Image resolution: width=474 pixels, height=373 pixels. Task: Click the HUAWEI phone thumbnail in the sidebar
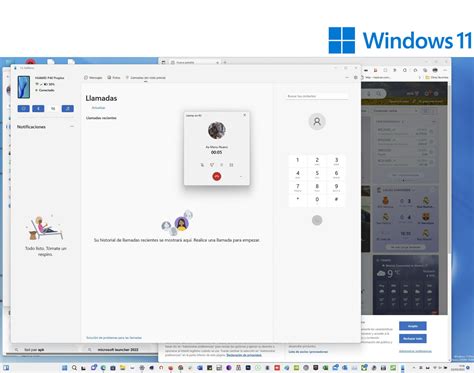[24, 87]
